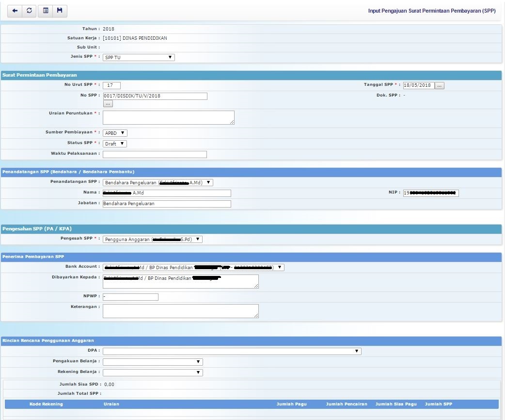Click the back arrow toolbar icon
Viewport: 505px width, 420px height.
15,11
